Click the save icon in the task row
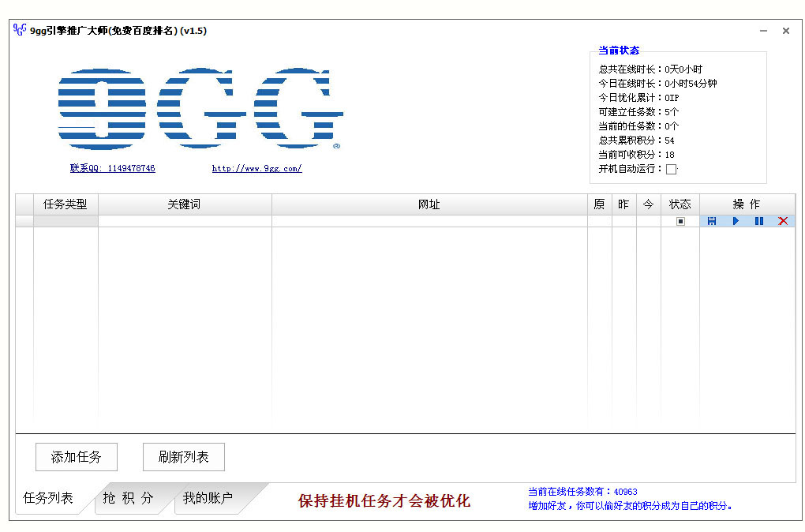This screenshot has height=532, width=805. [x=712, y=221]
